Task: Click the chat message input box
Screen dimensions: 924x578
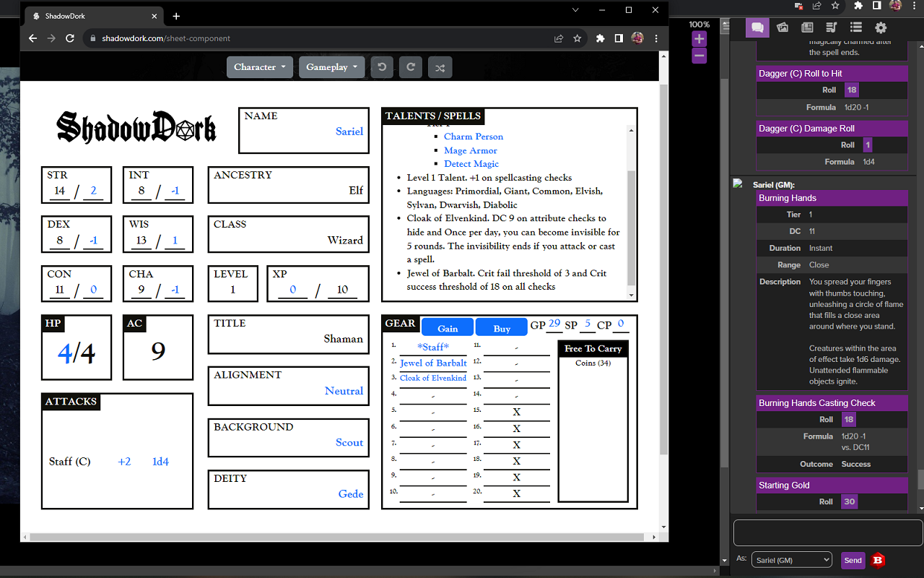Action: click(827, 533)
